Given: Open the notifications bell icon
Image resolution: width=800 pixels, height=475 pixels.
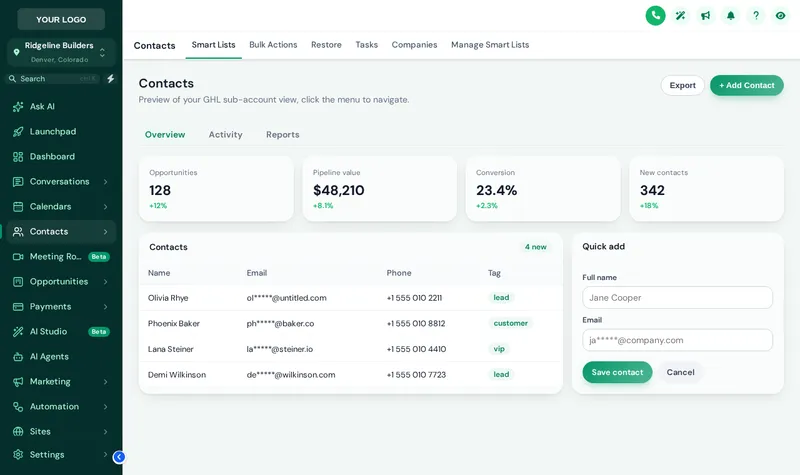Looking at the screenshot, I should coord(731,15).
